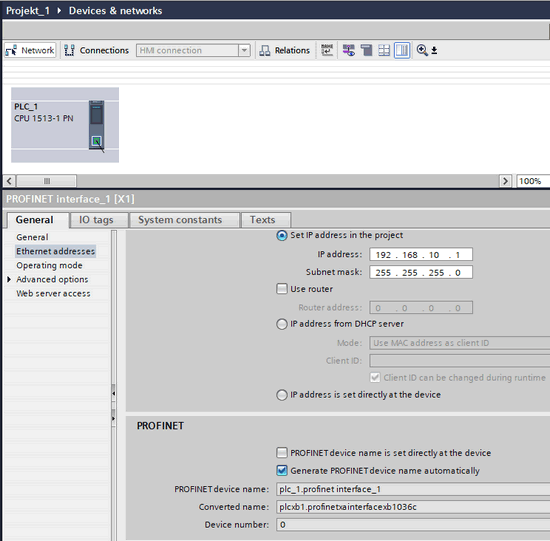This screenshot has width=550, height=541.
Task: Expand the Advanced options arrow
Action: pyautogui.click(x=9, y=279)
